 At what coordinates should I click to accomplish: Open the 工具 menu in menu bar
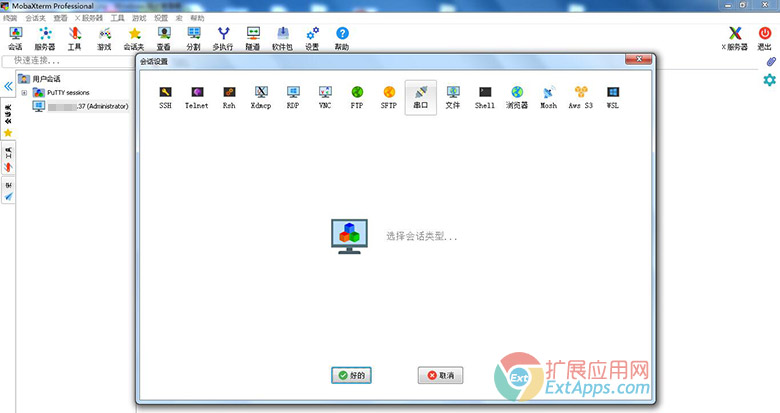coord(117,18)
